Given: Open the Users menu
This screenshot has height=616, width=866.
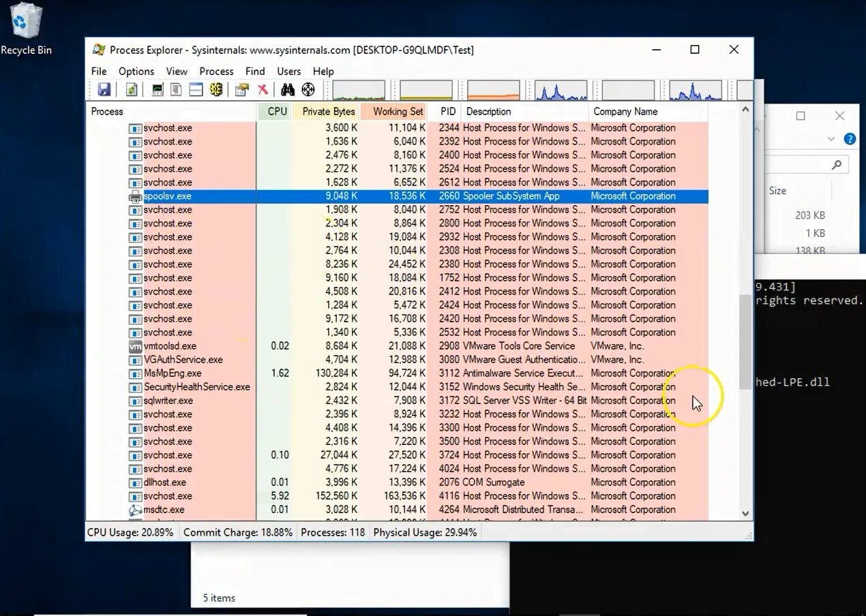Looking at the screenshot, I should coord(288,72).
